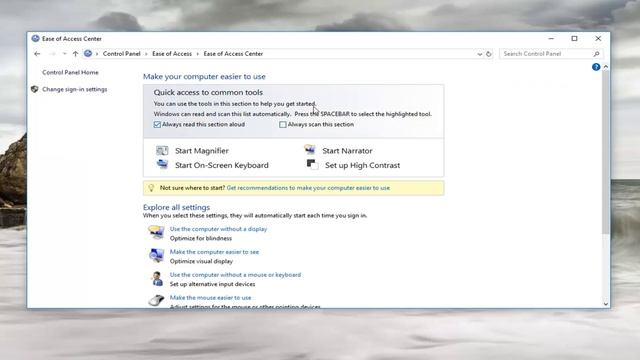Click the High Contrast icon
Image resolution: width=640 pixels, height=360 pixels.
tap(312, 164)
